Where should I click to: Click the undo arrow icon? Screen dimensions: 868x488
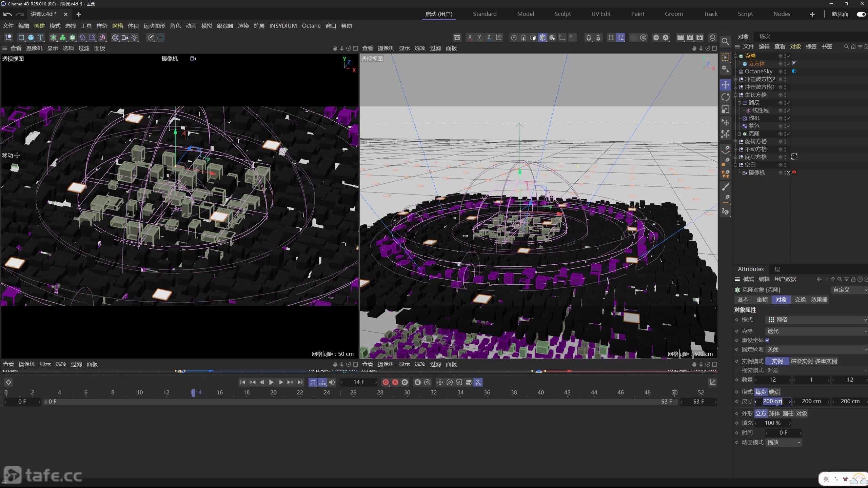tap(7, 14)
